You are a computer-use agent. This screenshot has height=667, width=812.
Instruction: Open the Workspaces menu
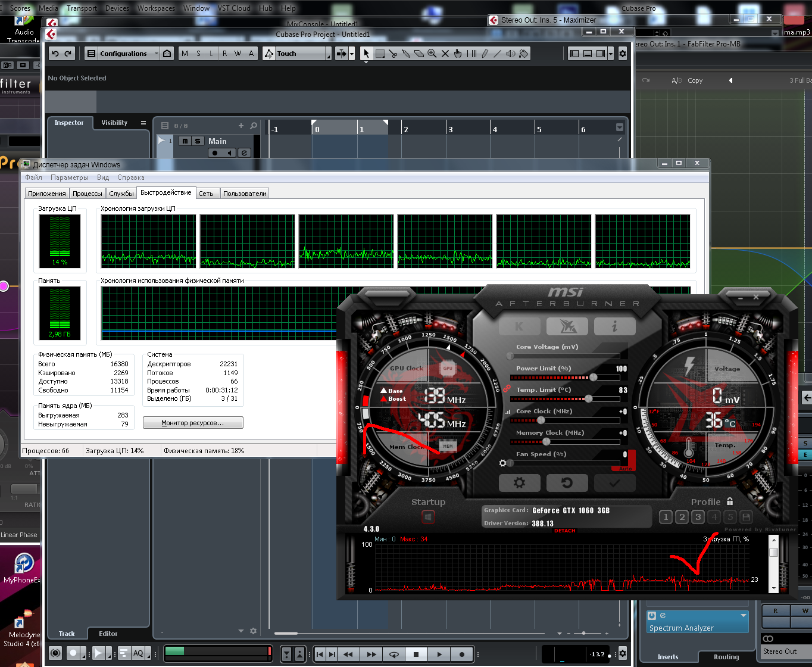(x=156, y=8)
